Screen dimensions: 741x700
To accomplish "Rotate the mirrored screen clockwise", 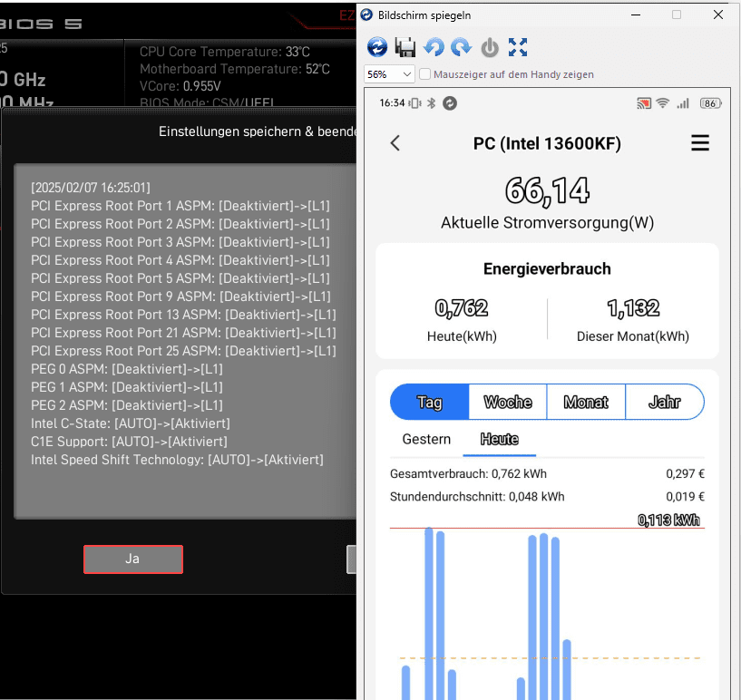I will (x=462, y=47).
